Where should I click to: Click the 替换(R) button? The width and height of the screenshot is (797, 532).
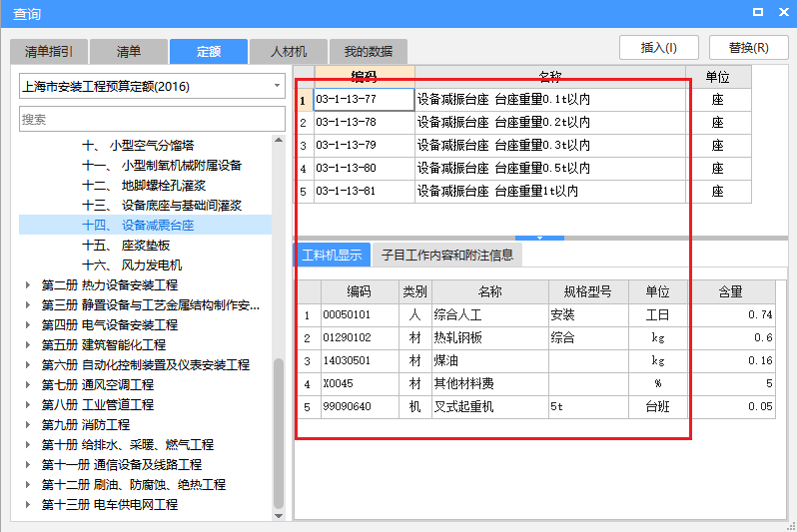[748, 48]
